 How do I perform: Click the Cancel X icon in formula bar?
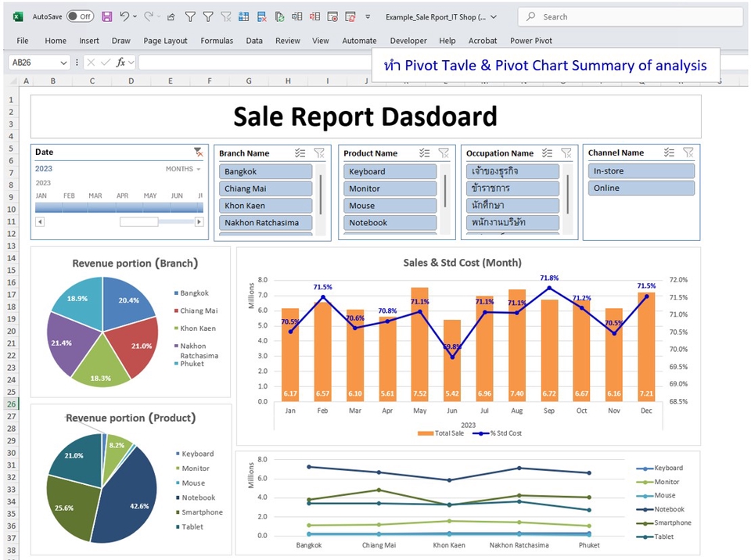pyautogui.click(x=91, y=63)
